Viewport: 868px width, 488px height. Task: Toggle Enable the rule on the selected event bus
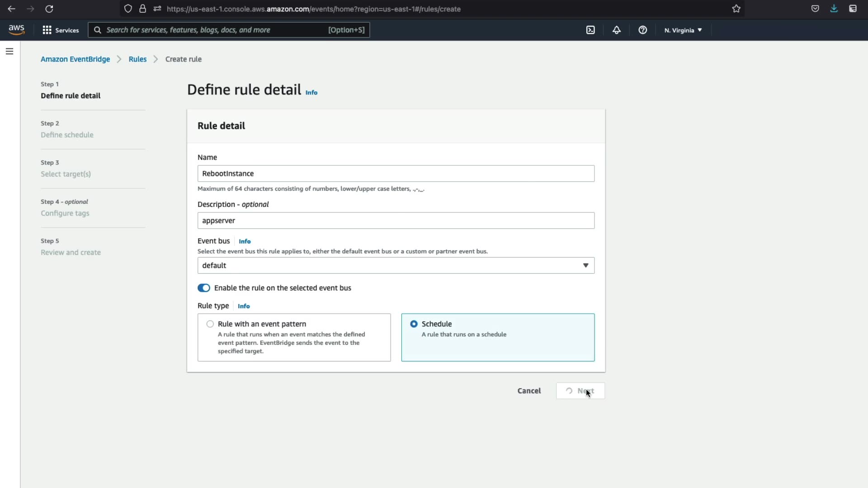click(x=204, y=288)
